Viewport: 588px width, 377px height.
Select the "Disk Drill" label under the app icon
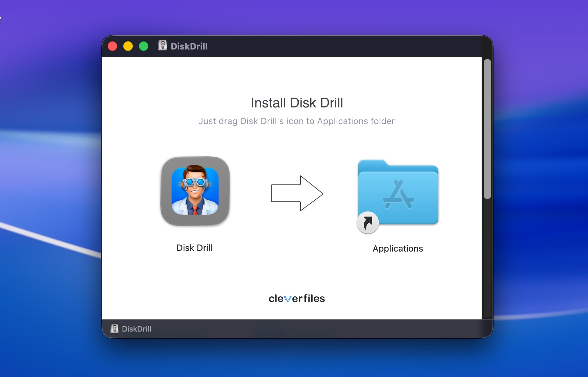click(194, 248)
